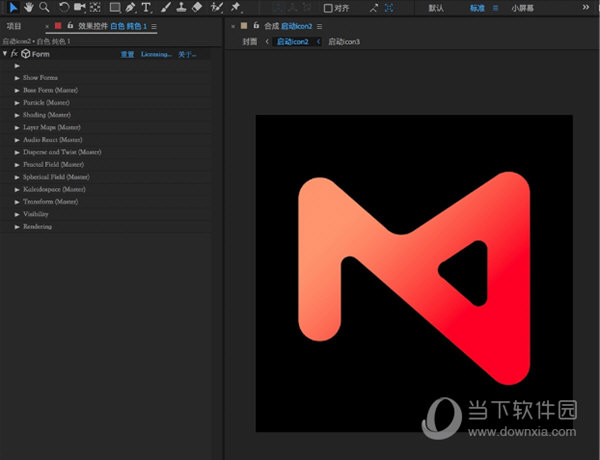Select the Puppet Pin tool

[236, 7]
